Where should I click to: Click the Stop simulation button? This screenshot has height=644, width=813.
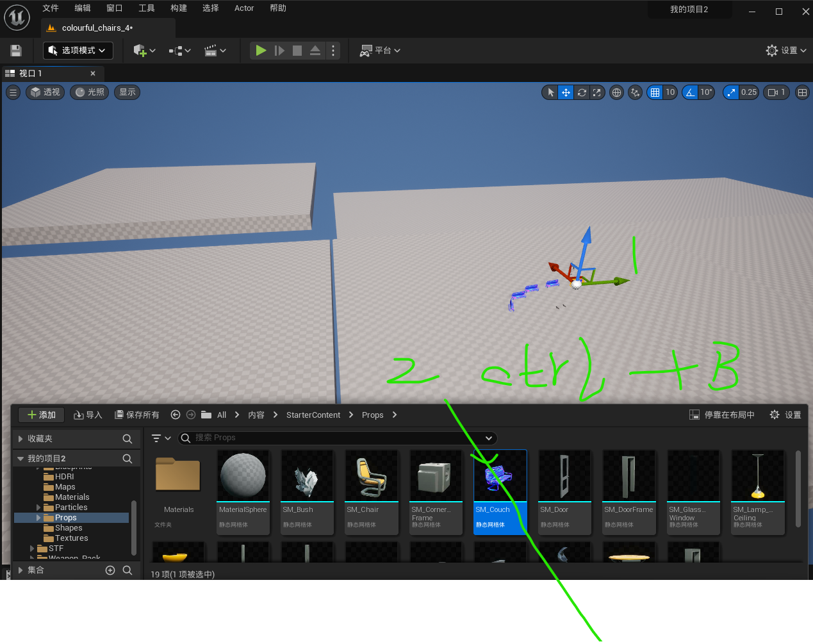click(x=297, y=51)
